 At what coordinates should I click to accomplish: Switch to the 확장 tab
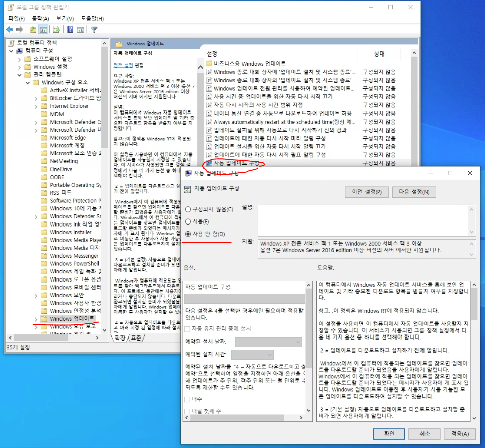click(x=120, y=338)
